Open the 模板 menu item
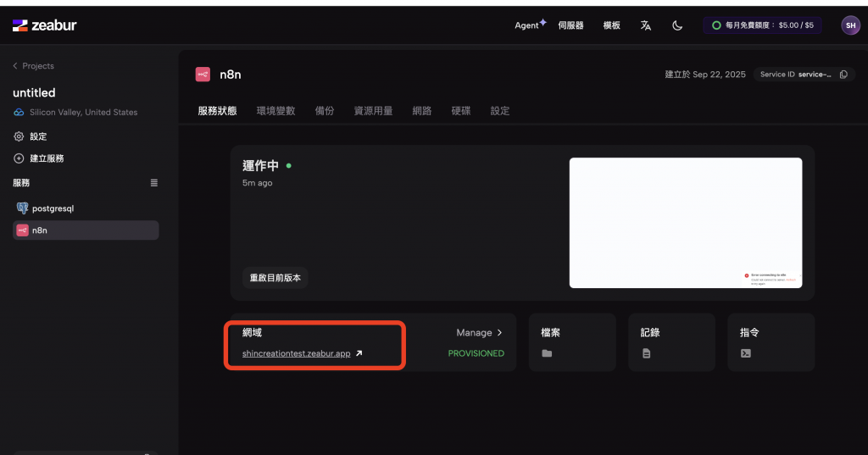868x455 pixels. click(x=612, y=25)
